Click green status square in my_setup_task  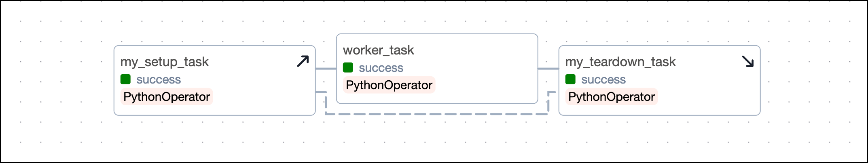click(125, 79)
